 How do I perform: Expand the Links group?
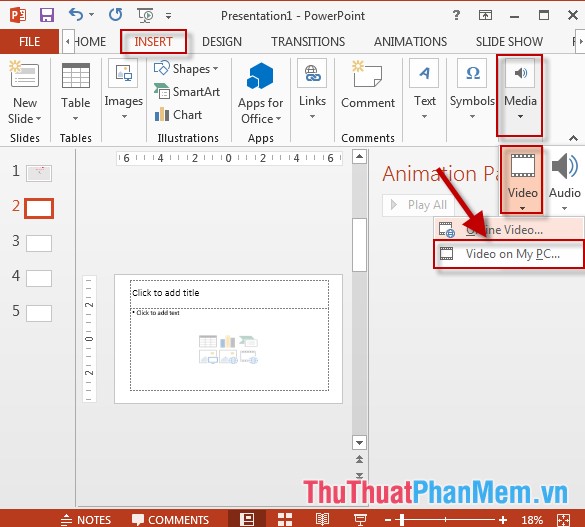(312, 90)
